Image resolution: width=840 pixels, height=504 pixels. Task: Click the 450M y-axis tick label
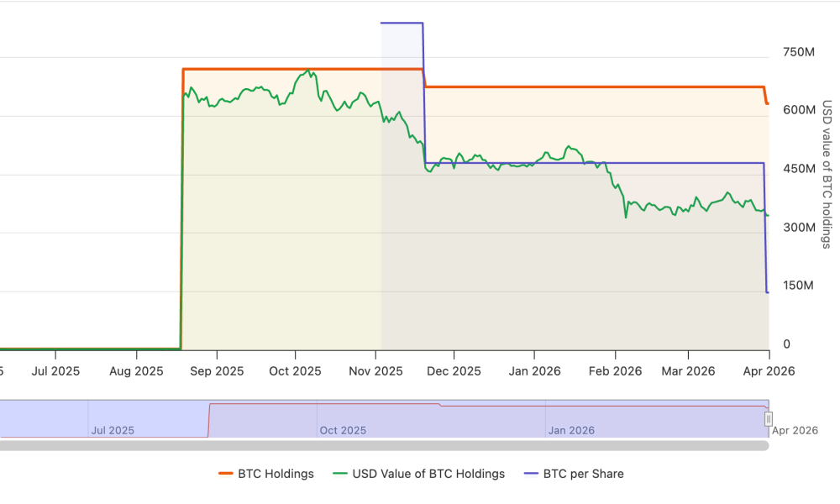tap(798, 169)
